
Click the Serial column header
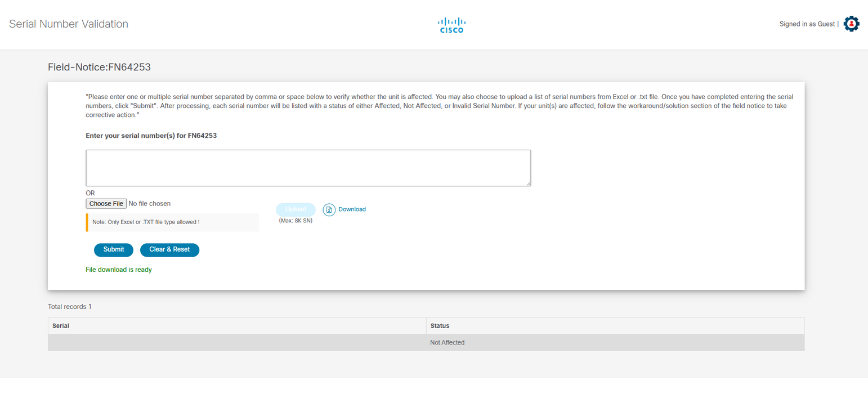click(x=237, y=326)
